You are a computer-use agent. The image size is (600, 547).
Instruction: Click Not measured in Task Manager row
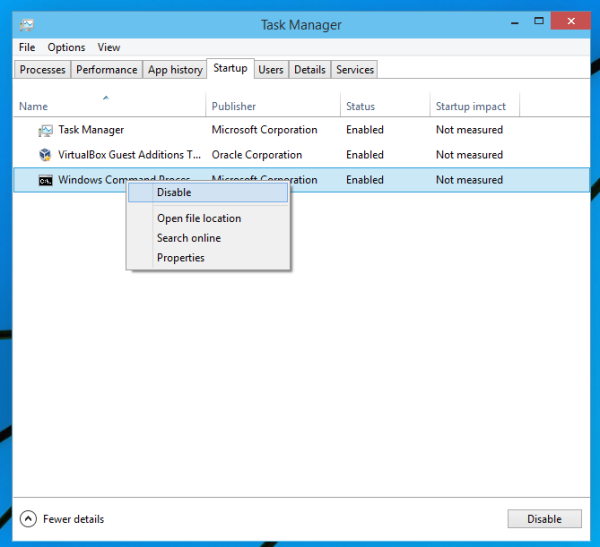coord(469,130)
